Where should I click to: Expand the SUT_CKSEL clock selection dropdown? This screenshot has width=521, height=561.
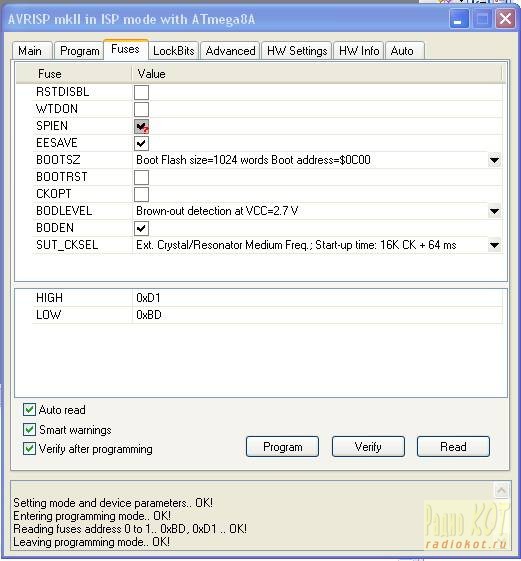(x=495, y=245)
